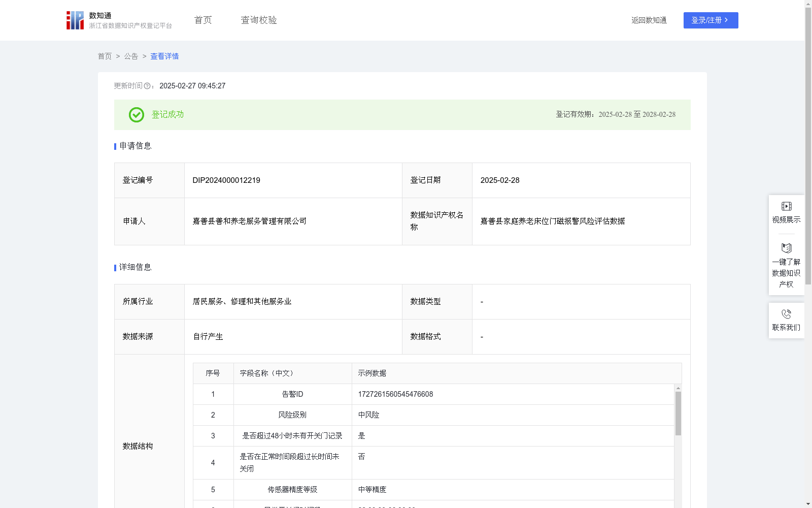Screen dimensions: 812x508
Task: Click the 风险级别 field name
Action: [292, 415]
